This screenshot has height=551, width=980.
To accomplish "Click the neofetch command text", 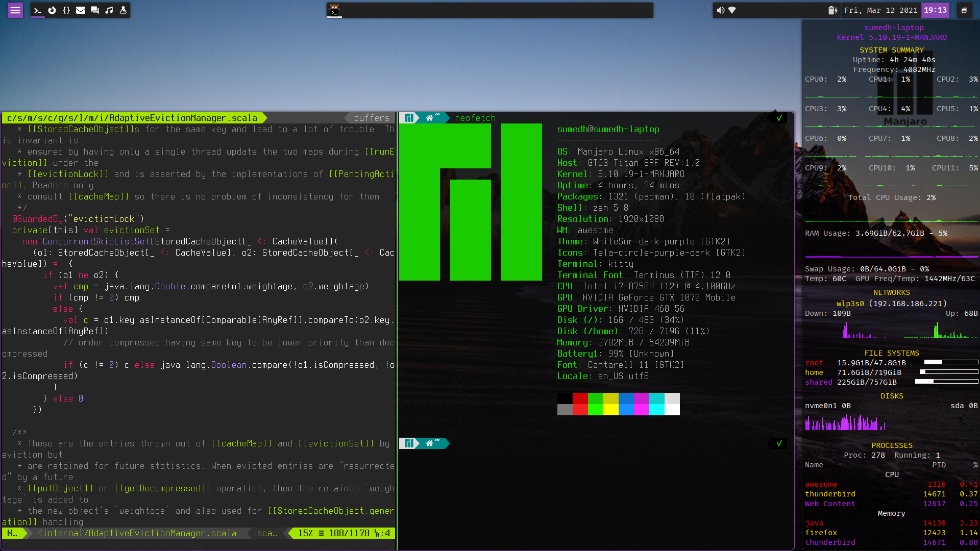I will tap(475, 118).
